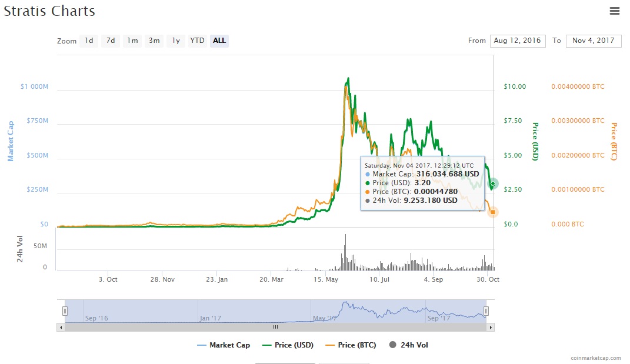
Task: Toggle Price (BTC) series in legend
Action: tap(351, 345)
